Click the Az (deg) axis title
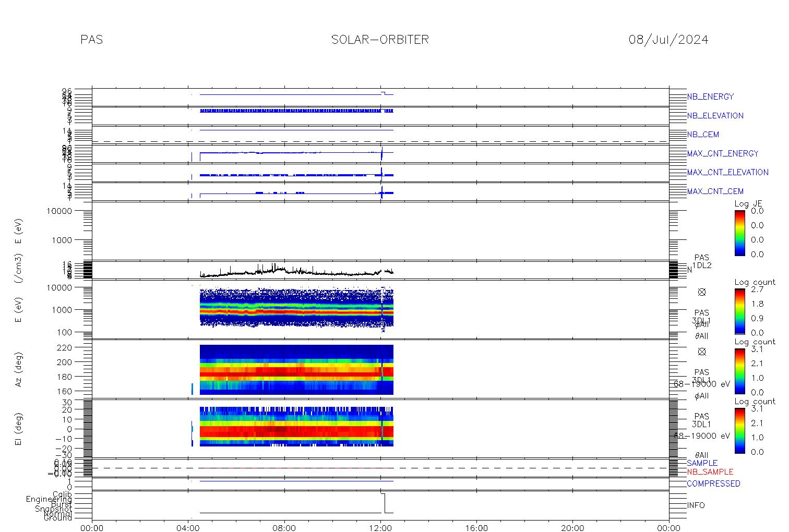 [18, 369]
